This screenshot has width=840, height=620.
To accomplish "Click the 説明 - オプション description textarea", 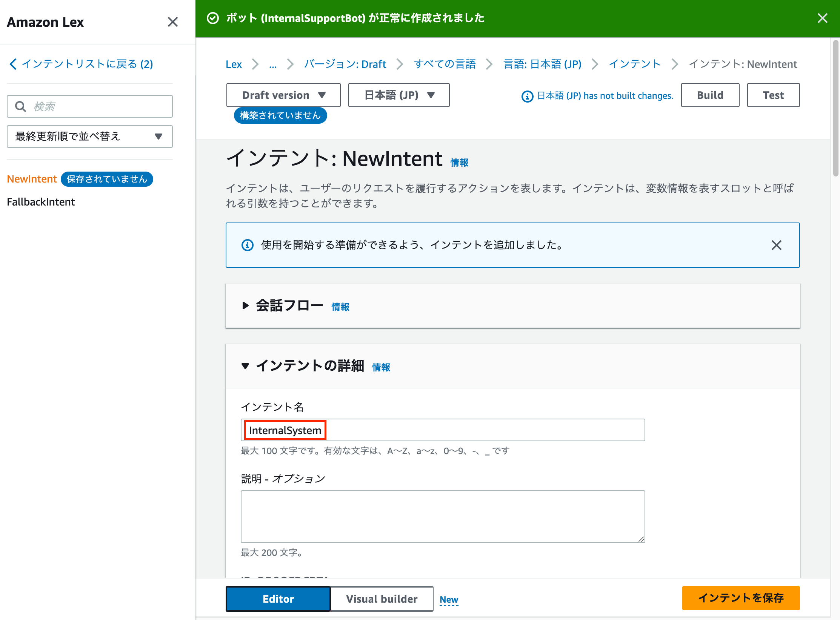I will click(443, 517).
